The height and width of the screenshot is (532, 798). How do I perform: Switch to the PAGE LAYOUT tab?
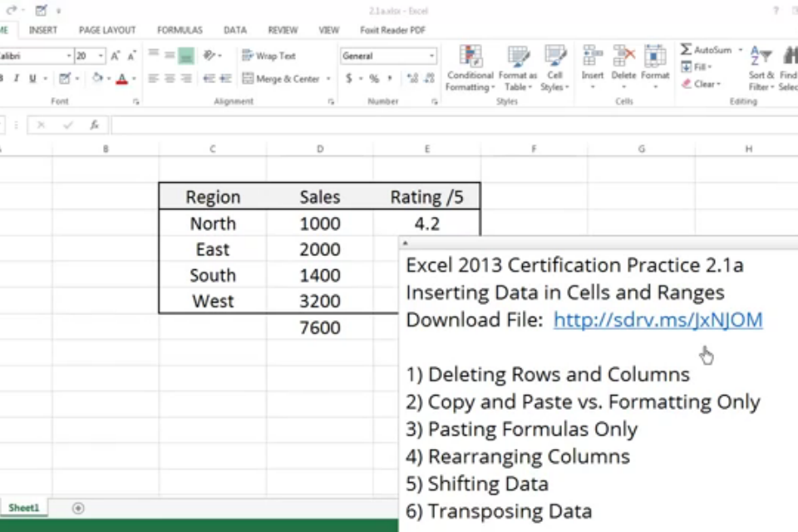tap(107, 30)
